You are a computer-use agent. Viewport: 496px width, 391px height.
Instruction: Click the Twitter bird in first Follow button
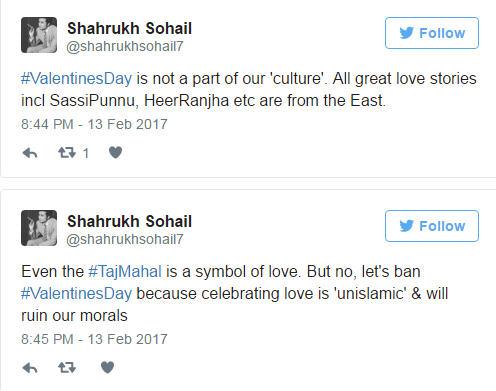[x=407, y=33]
